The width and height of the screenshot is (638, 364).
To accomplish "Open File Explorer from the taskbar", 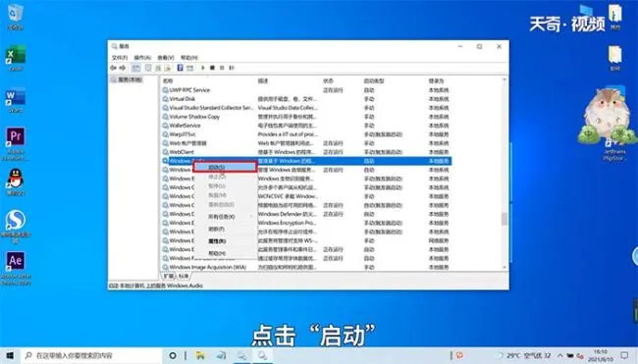I will [200, 355].
